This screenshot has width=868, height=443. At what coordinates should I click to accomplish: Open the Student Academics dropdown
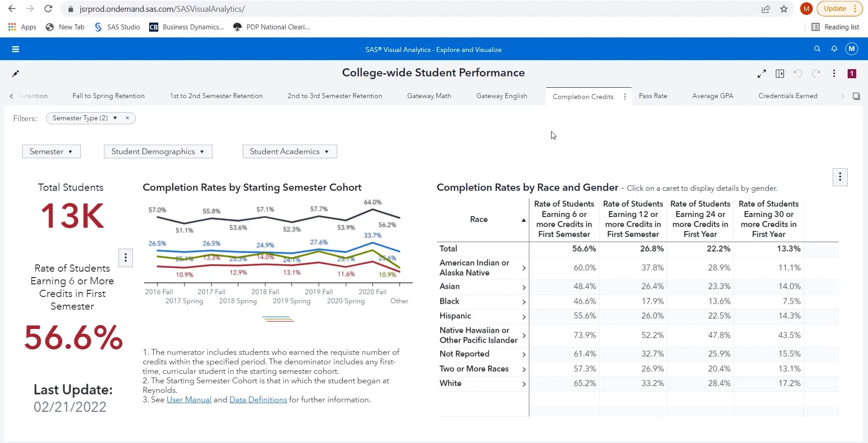coord(289,151)
